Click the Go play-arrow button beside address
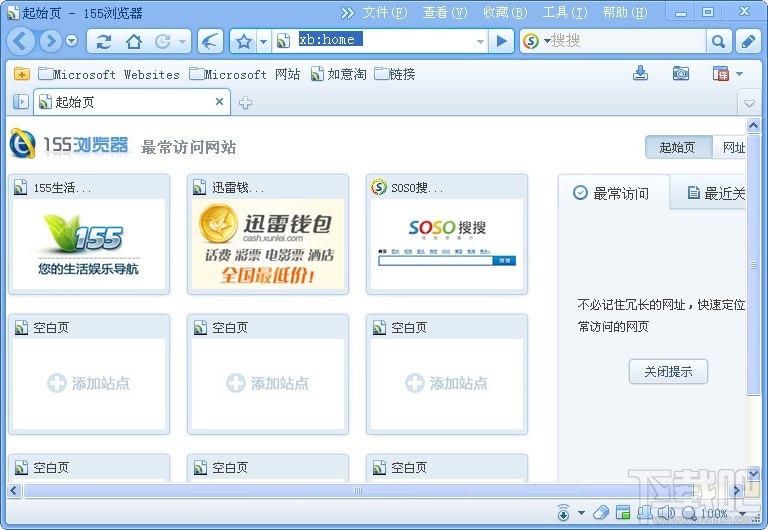This screenshot has width=768, height=530. [502, 41]
